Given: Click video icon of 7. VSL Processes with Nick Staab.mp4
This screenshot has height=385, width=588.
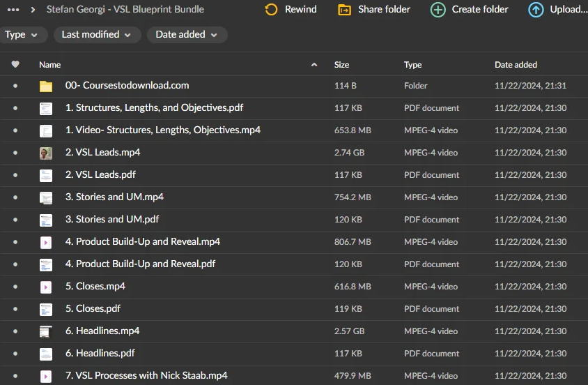Looking at the screenshot, I should (x=46, y=377).
